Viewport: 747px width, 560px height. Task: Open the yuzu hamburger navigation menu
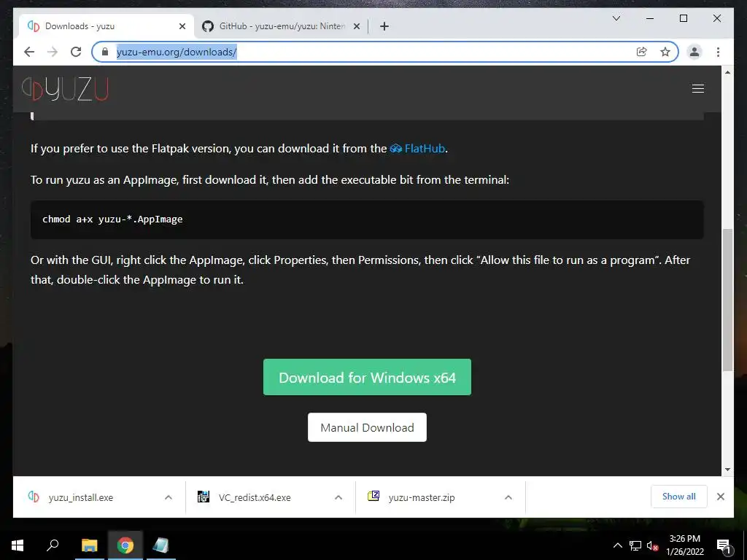(x=698, y=88)
